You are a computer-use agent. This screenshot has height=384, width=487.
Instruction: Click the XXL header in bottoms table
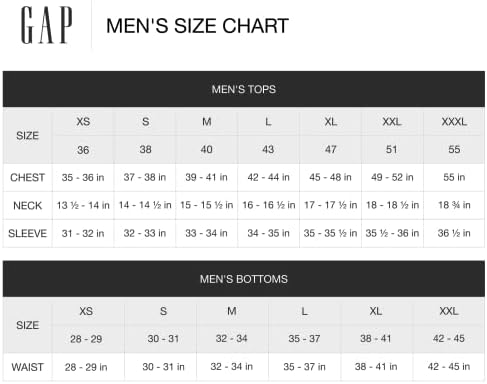click(x=449, y=311)
